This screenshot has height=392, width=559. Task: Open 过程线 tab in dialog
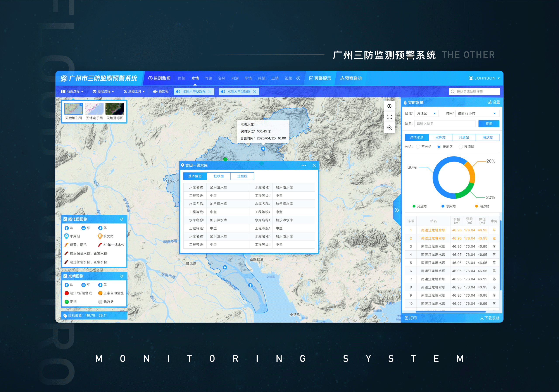pyautogui.click(x=242, y=176)
